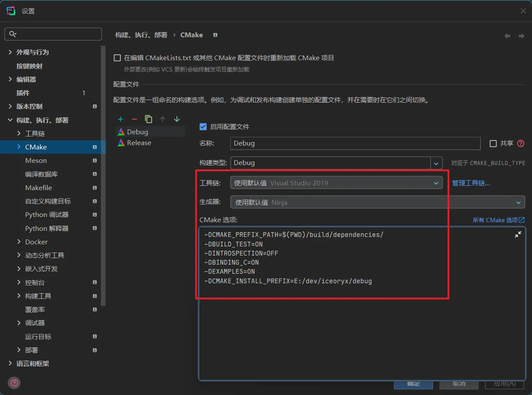The width and height of the screenshot is (532, 395).
Task: Select the Release profile in list
Action: point(139,143)
